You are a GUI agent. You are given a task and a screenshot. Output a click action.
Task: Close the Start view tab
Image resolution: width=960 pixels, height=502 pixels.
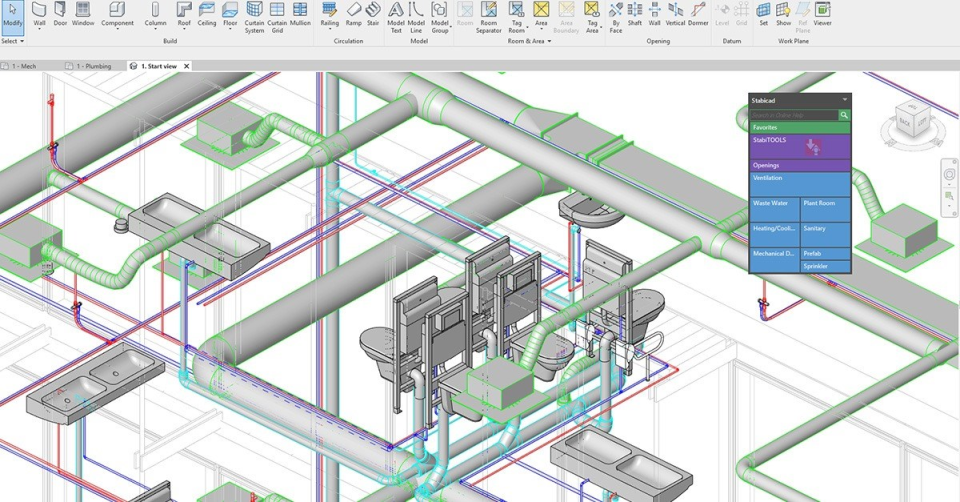tap(187, 66)
